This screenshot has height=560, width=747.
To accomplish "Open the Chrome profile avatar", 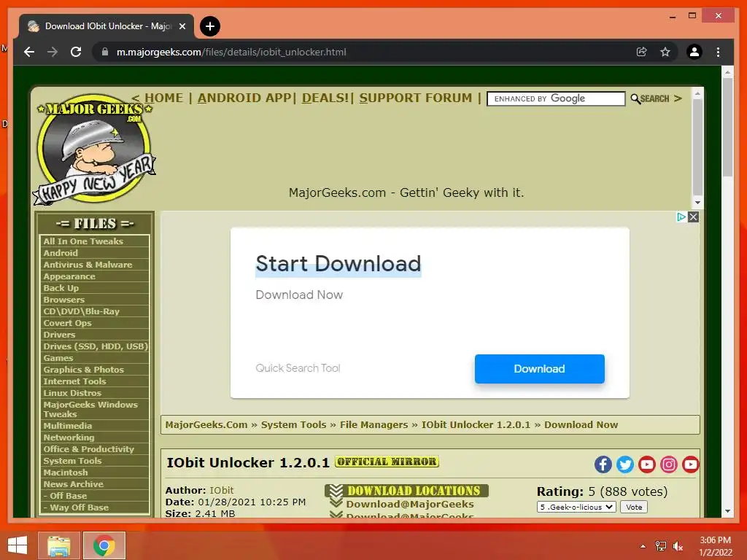I will (x=694, y=52).
